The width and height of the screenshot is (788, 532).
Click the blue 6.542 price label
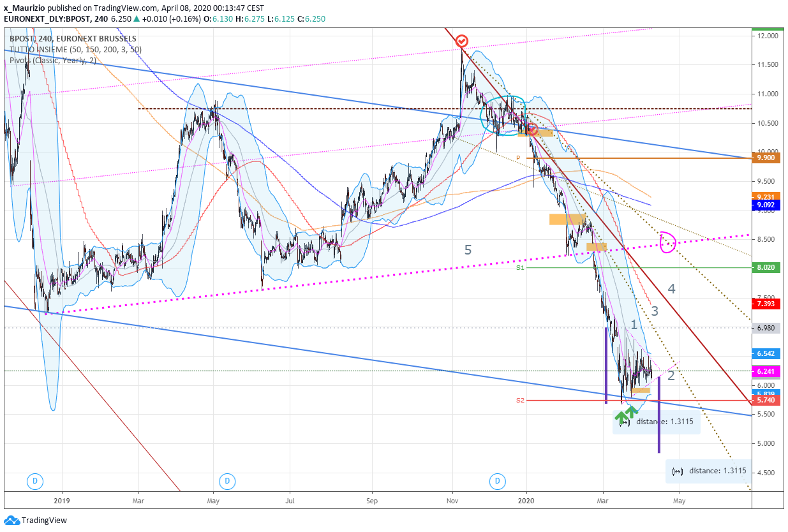click(x=766, y=353)
